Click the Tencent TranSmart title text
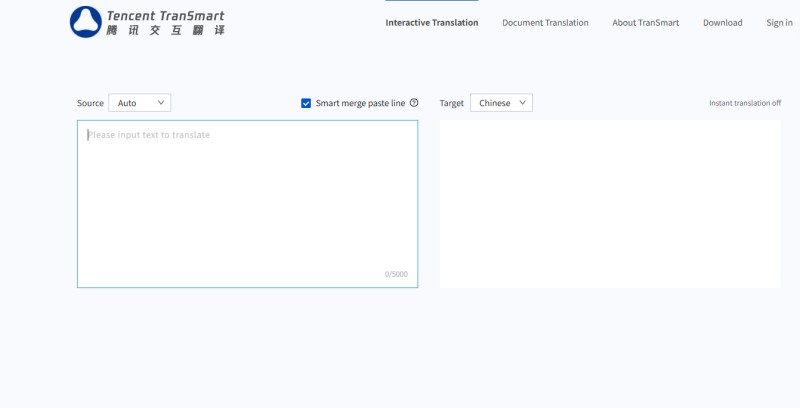Image resolution: width=800 pixels, height=408 pixels. (165, 16)
